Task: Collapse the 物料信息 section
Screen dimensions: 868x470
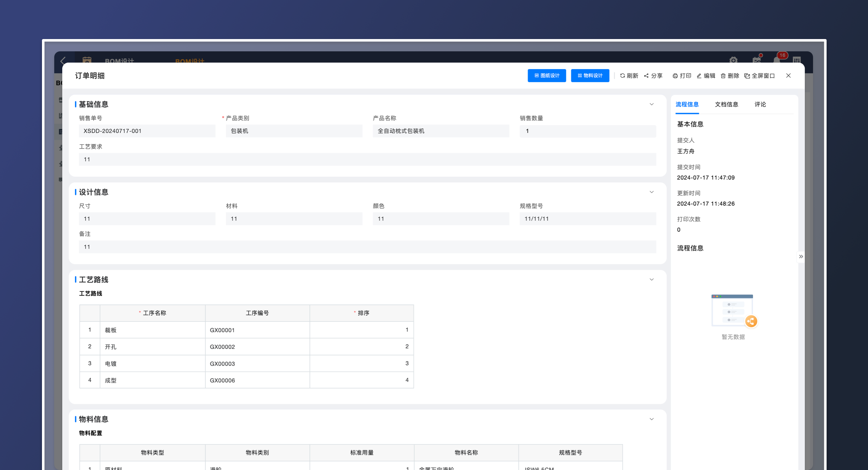Action: (651, 419)
